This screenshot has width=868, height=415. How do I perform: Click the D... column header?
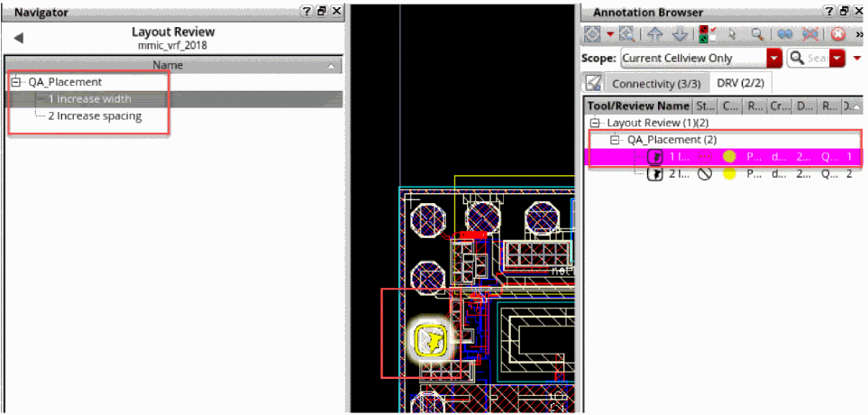coord(805,106)
